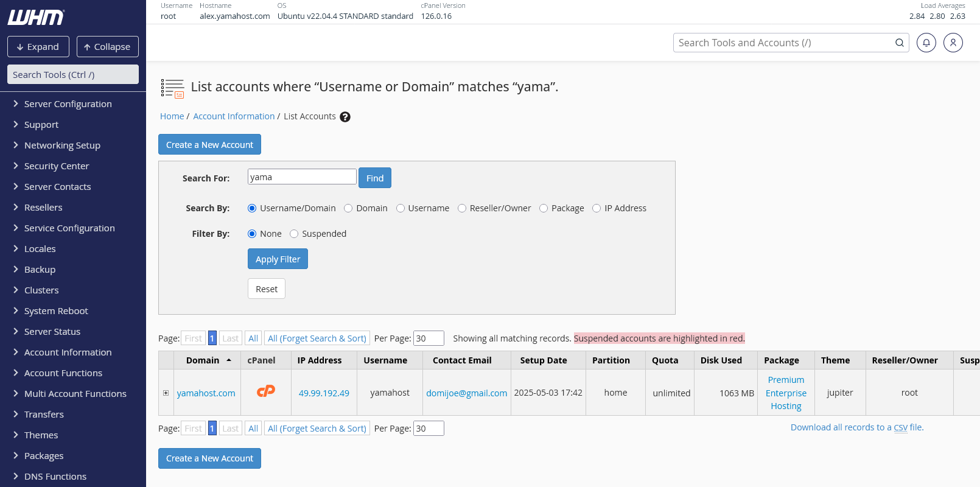Viewport: 980px width, 487px height.
Task: Click Apply Filter button
Action: point(278,259)
